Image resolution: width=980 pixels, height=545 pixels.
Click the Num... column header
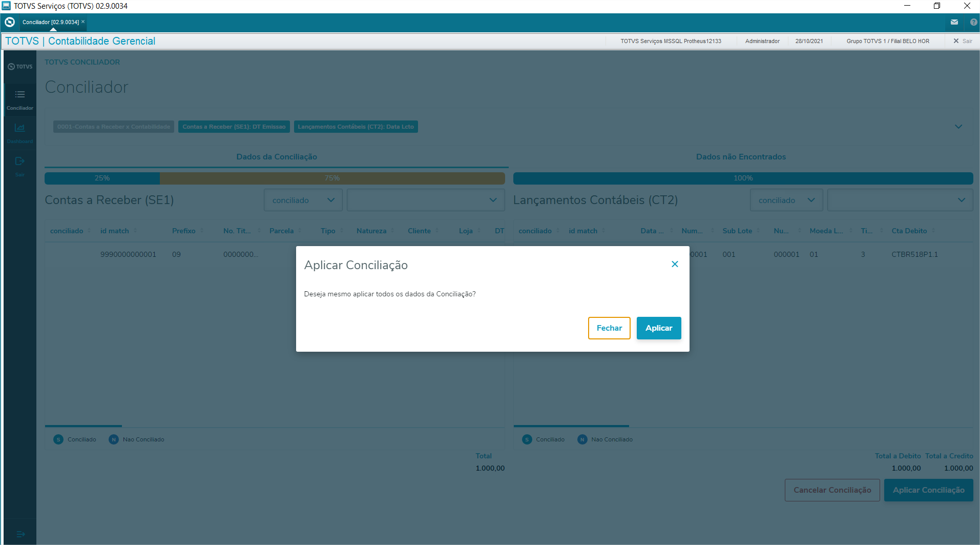692,231
